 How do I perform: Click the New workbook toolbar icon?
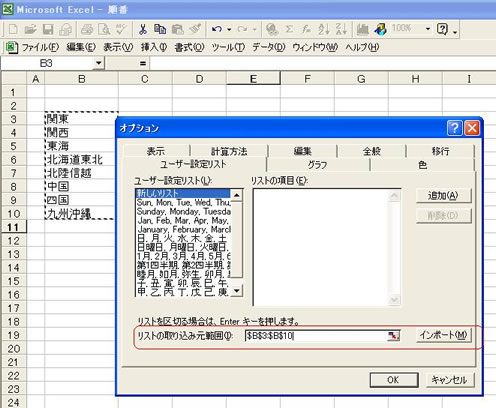13,30
